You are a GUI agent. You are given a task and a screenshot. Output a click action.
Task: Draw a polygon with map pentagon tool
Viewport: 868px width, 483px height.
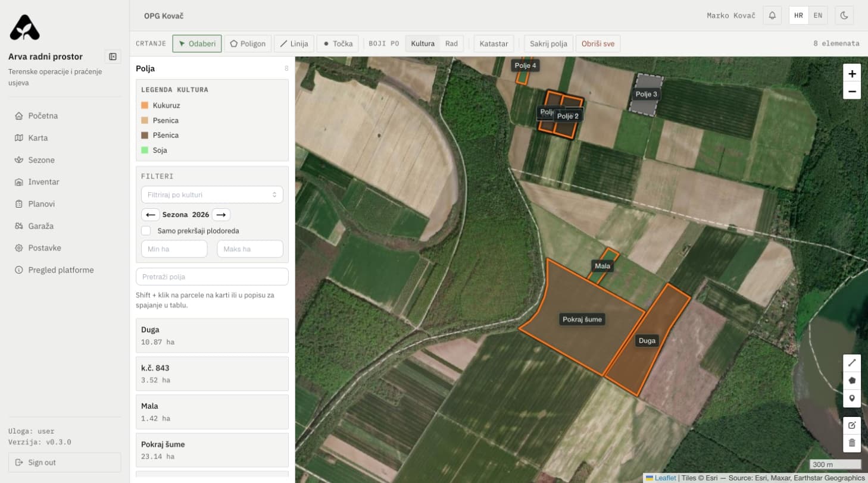[x=852, y=380]
